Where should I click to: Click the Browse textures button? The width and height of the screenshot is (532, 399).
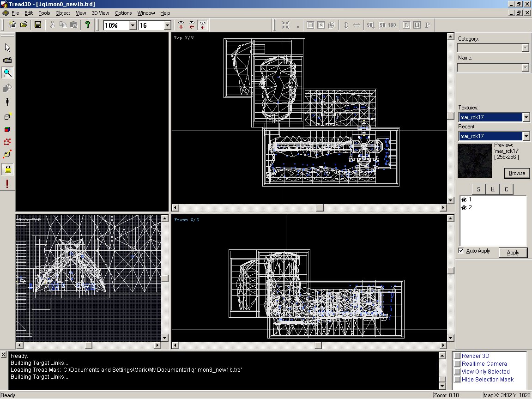pos(517,173)
